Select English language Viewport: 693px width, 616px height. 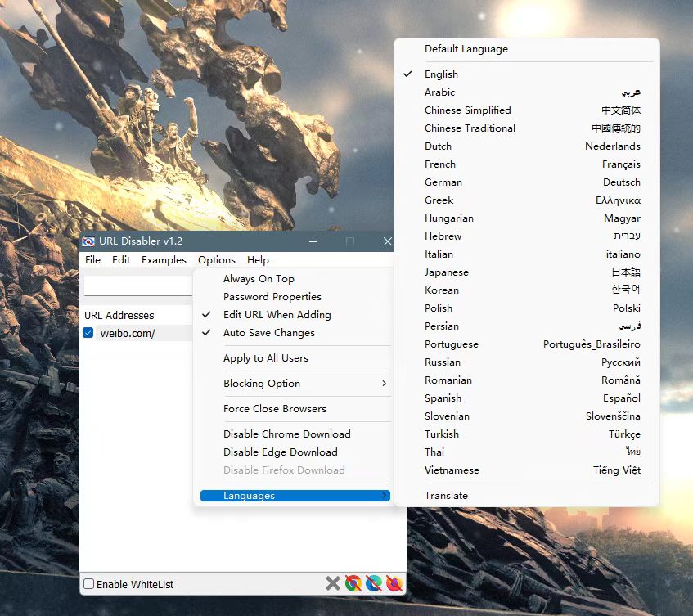coord(526,74)
